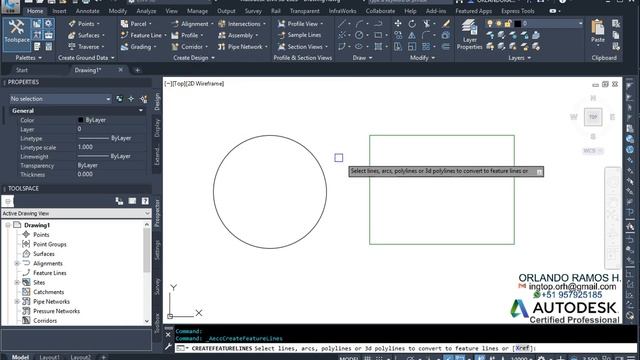
Task: Toggle layer freeze sun icon in layer dropdown
Action: 498,24
